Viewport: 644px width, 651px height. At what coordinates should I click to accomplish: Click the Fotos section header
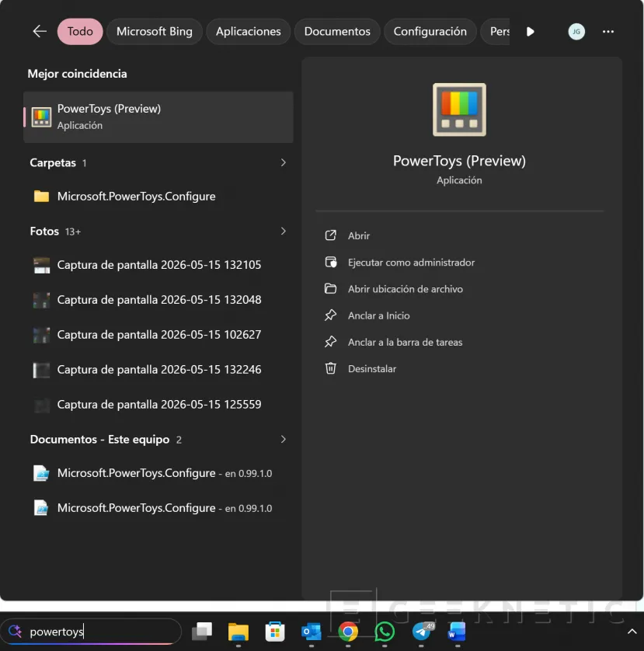tap(55, 232)
